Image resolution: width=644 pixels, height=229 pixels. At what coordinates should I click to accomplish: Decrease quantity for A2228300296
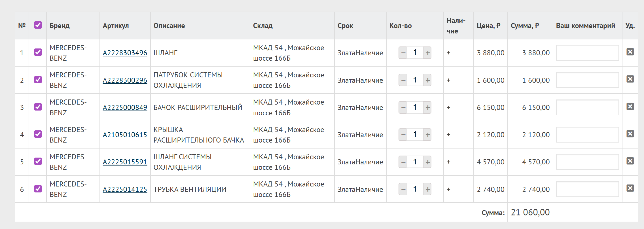[x=403, y=80]
